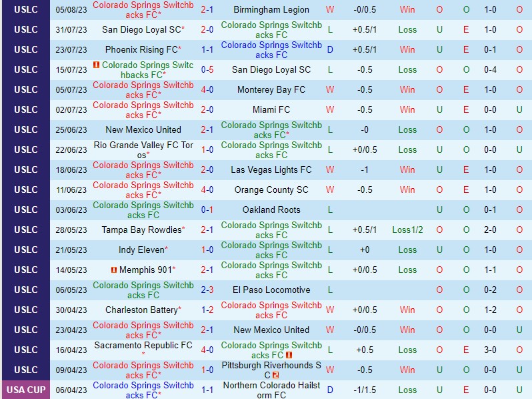
Task: Open 4-0 score of Sacramento Republic match
Action: tap(207, 350)
